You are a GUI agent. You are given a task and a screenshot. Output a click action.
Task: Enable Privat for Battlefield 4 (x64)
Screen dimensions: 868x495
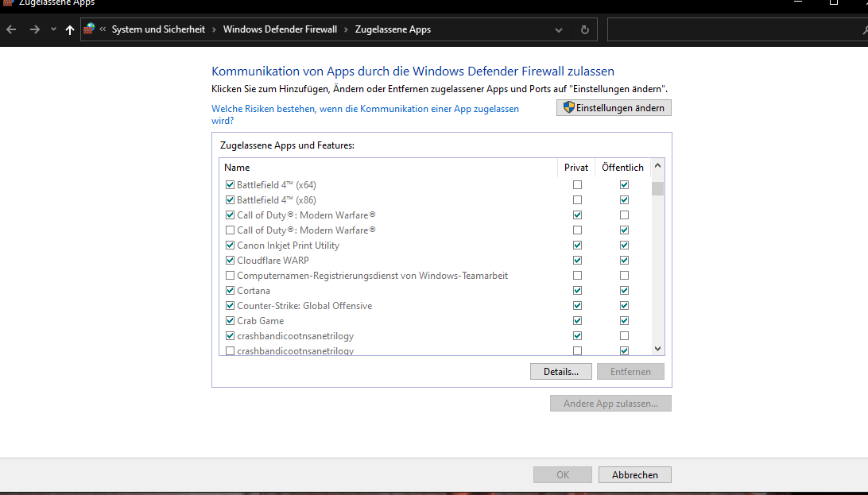577,184
